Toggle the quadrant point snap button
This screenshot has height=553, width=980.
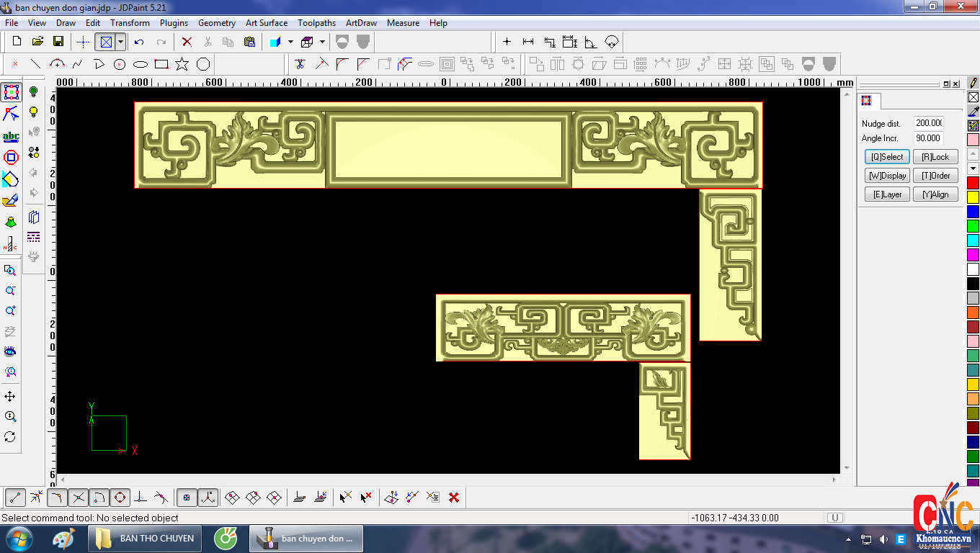pyautogui.click(x=120, y=497)
